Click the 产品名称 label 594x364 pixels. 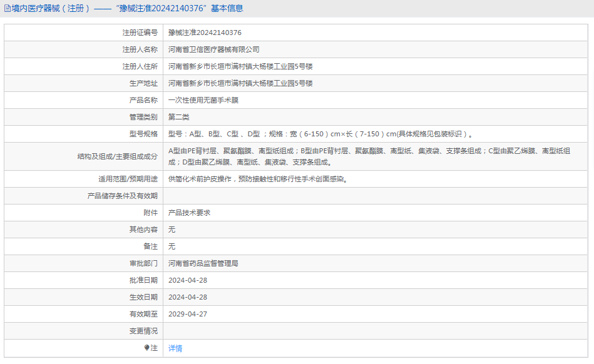tap(143, 100)
